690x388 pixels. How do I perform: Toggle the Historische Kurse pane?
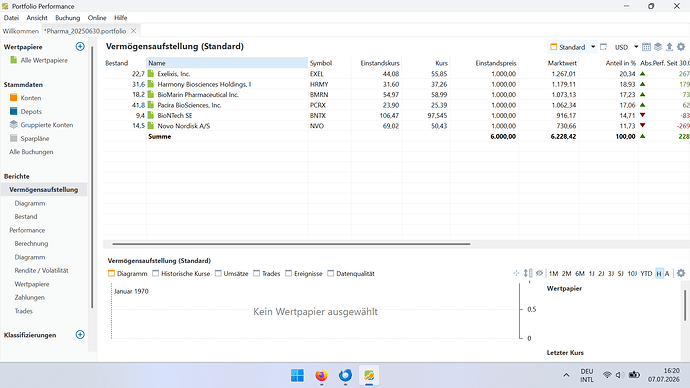pos(181,274)
